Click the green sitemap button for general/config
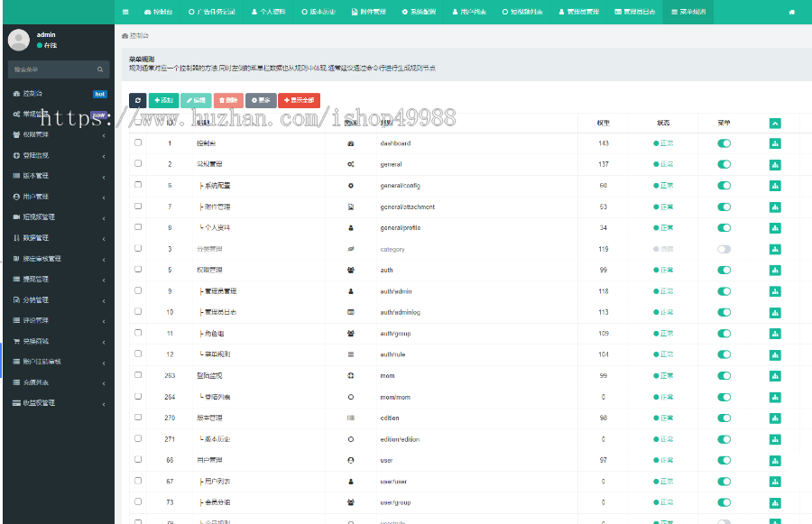Screen dimensions: 812x524 coord(775,186)
